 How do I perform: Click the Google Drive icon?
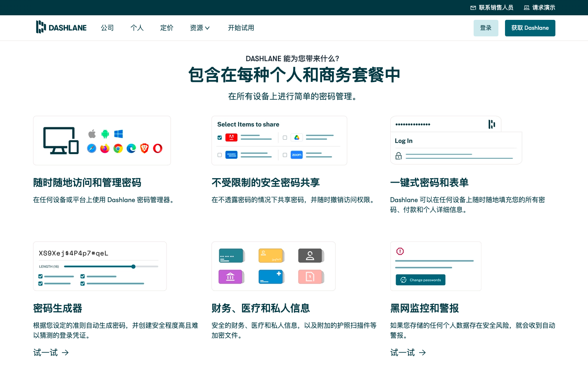click(x=297, y=137)
